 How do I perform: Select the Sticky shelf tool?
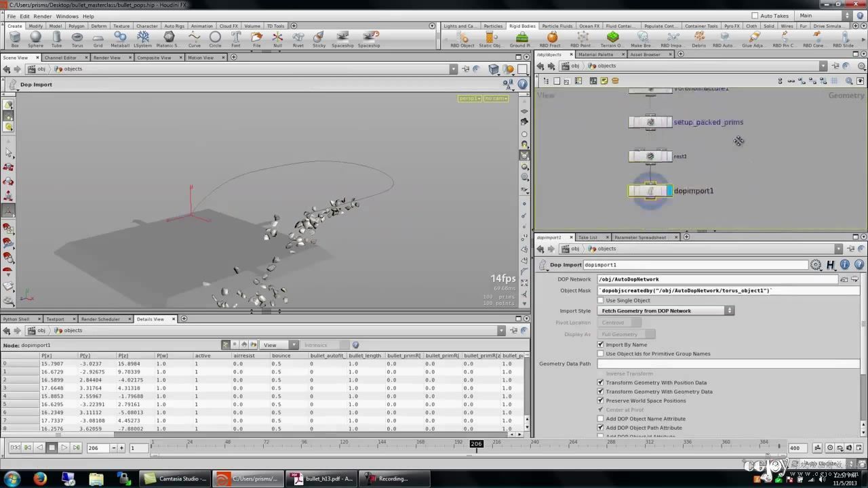(x=319, y=39)
